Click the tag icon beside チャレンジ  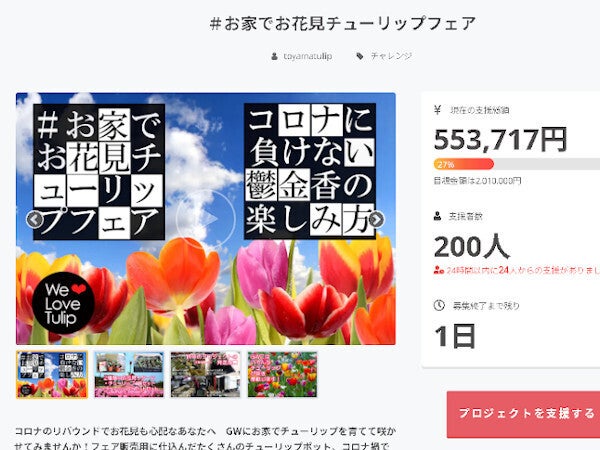click(x=360, y=56)
